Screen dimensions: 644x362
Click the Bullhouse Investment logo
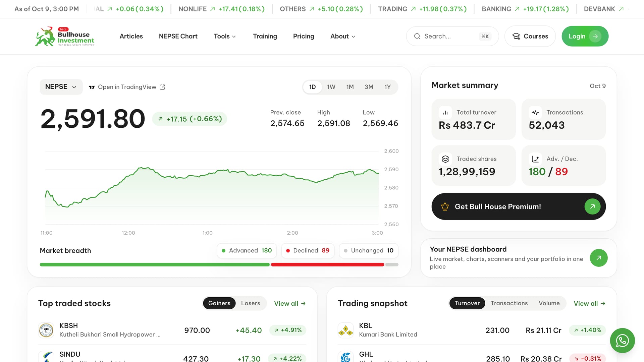64,36
